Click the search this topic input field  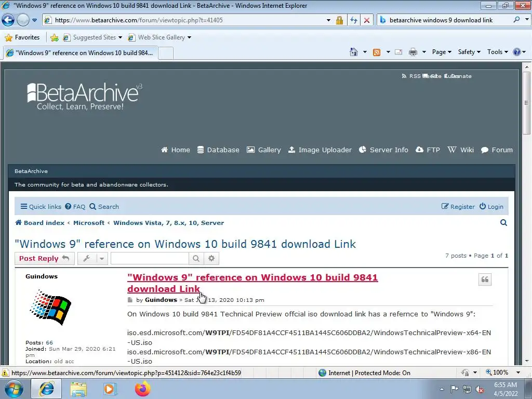pos(150,259)
